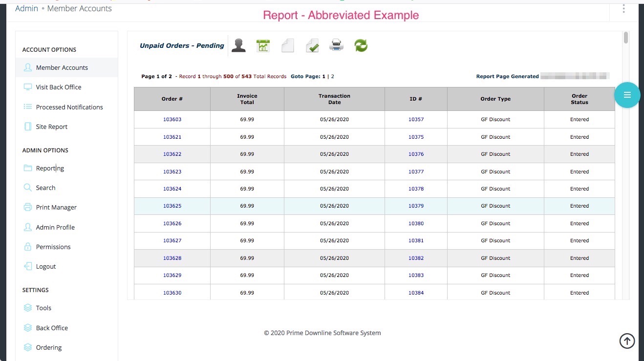Open Permissions menu item

coord(53,247)
